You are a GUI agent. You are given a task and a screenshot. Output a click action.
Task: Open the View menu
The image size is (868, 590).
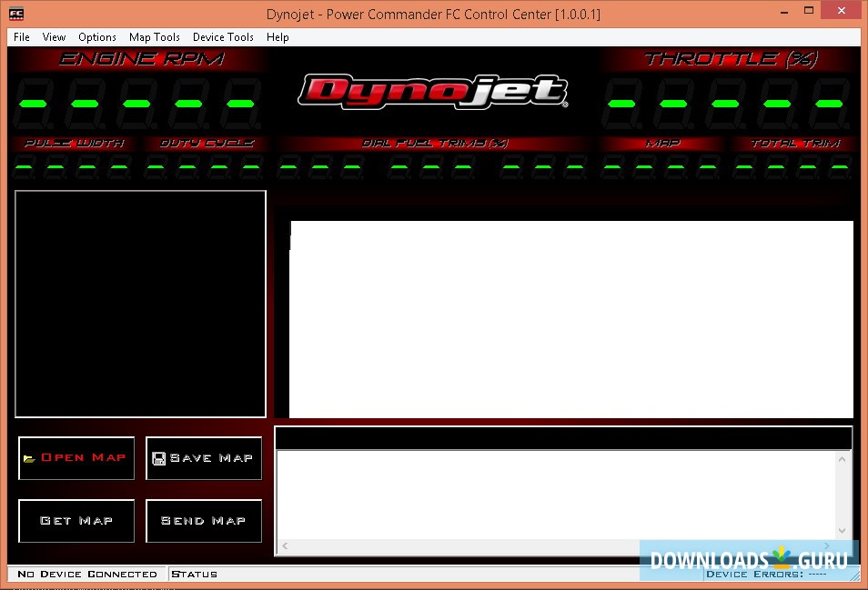pos(54,37)
